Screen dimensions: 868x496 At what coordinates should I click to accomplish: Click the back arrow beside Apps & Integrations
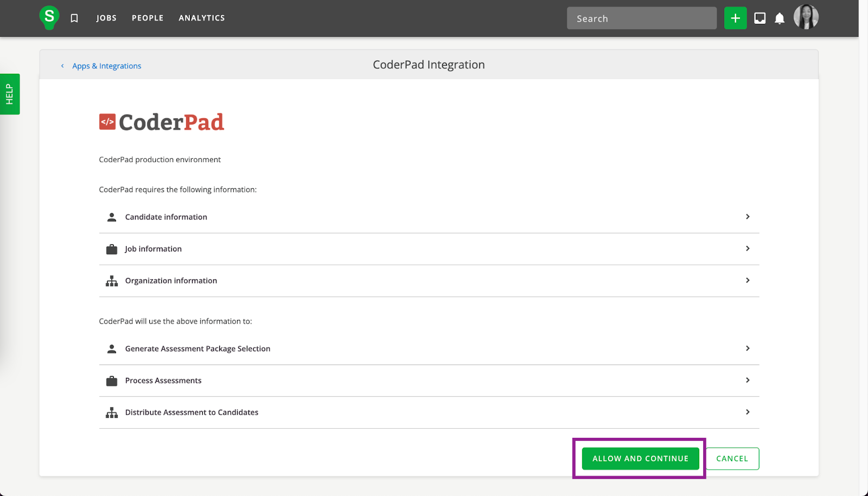[62, 66]
